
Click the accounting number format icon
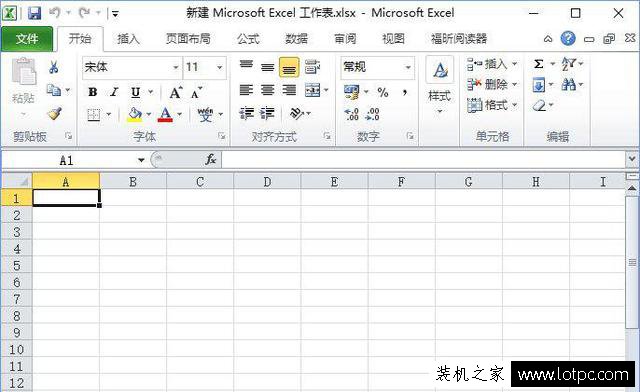click(x=351, y=92)
